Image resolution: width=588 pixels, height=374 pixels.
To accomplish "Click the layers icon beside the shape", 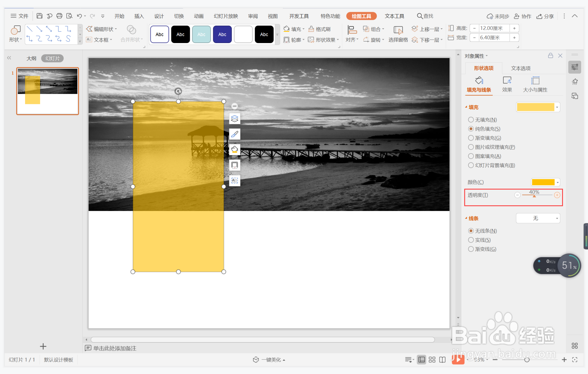I will coord(234,119).
